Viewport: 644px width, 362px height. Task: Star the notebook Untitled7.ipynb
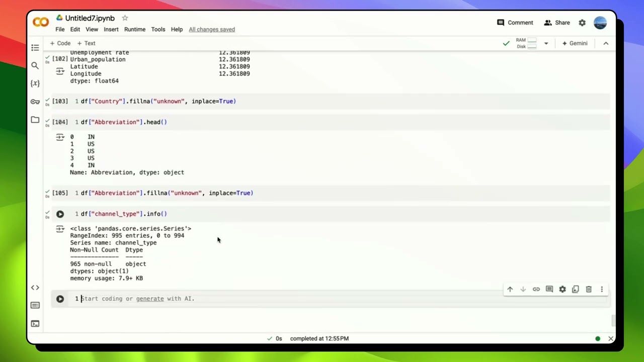pyautogui.click(x=125, y=18)
